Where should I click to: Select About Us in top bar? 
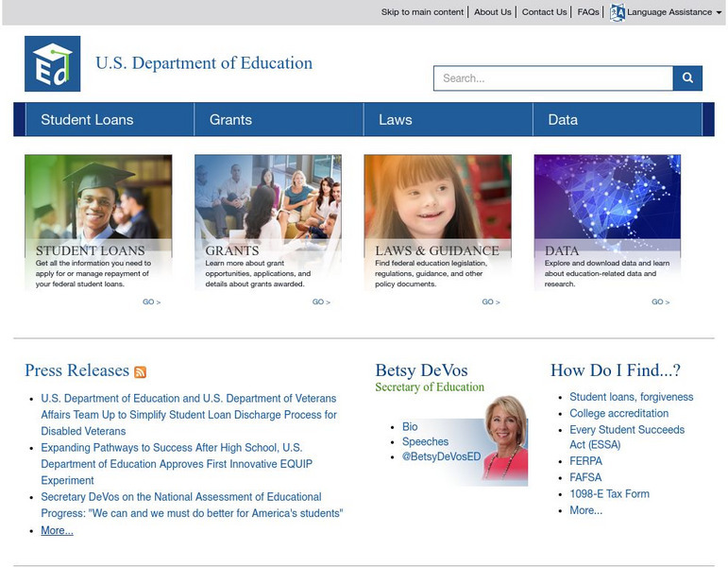pyautogui.click(x=493, y=12)
